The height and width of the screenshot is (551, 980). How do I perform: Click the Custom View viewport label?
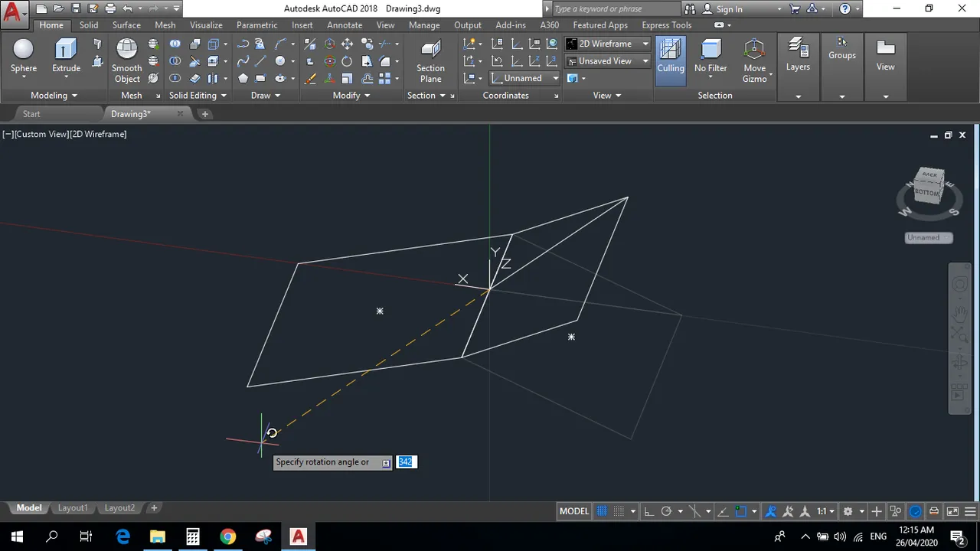(x=40, y=134)
